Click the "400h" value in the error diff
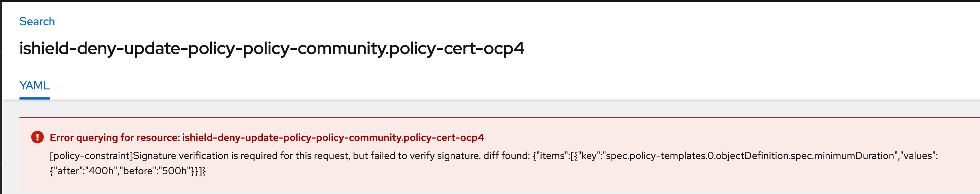980x194 pixels. (x=101, y=171)
